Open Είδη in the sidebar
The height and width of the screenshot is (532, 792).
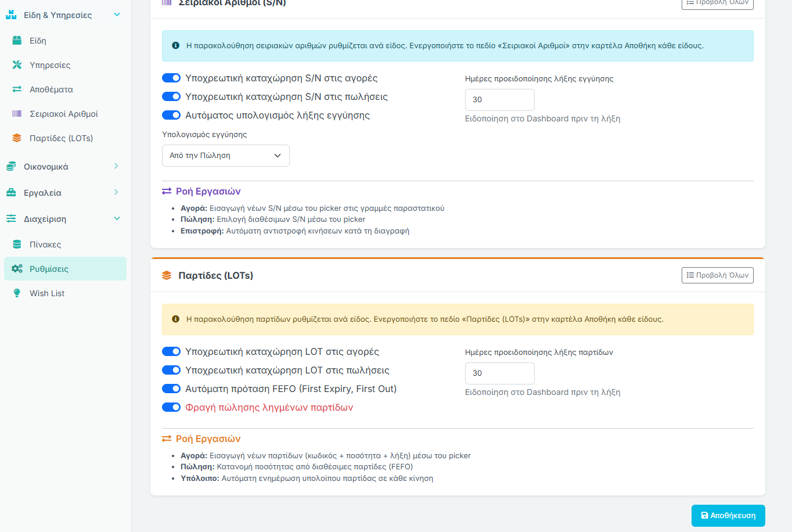coord(65,41)
